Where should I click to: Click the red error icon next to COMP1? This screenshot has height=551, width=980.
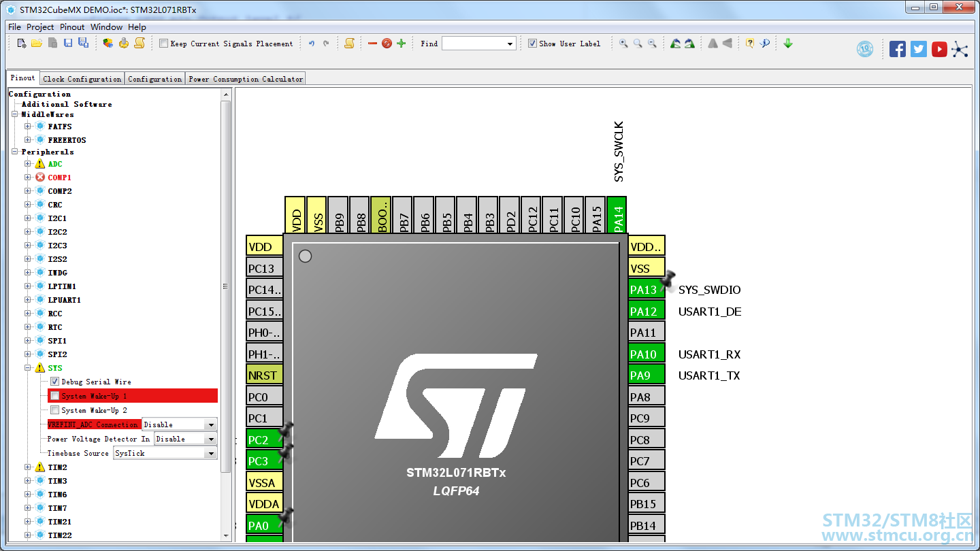click(40, 178)
